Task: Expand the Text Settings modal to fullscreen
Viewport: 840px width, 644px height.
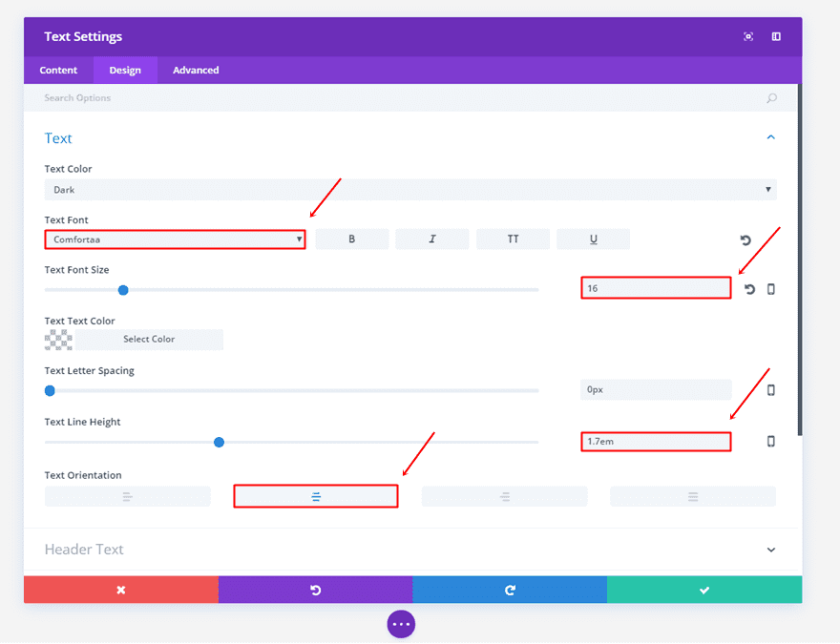Action: pyautogui.click(x=748, y=36)
